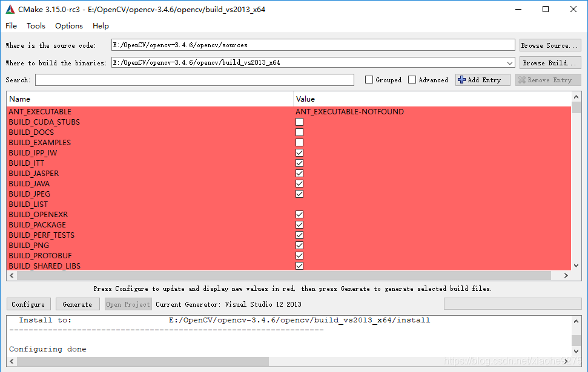
Task: Uncheck BUILD_JASPER option
Action: pos(299,174)
